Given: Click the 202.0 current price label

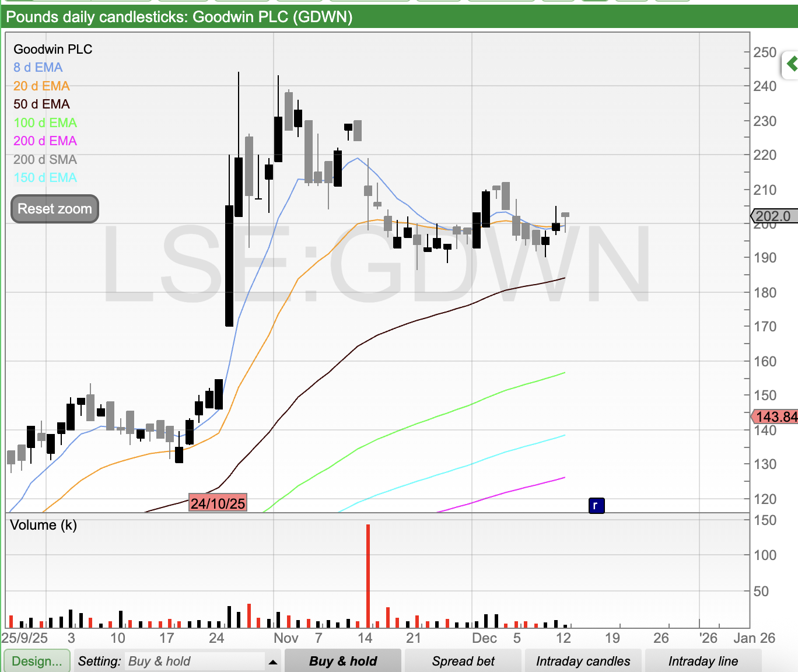Looking at the screenshot, I should (x=772, y=216).
